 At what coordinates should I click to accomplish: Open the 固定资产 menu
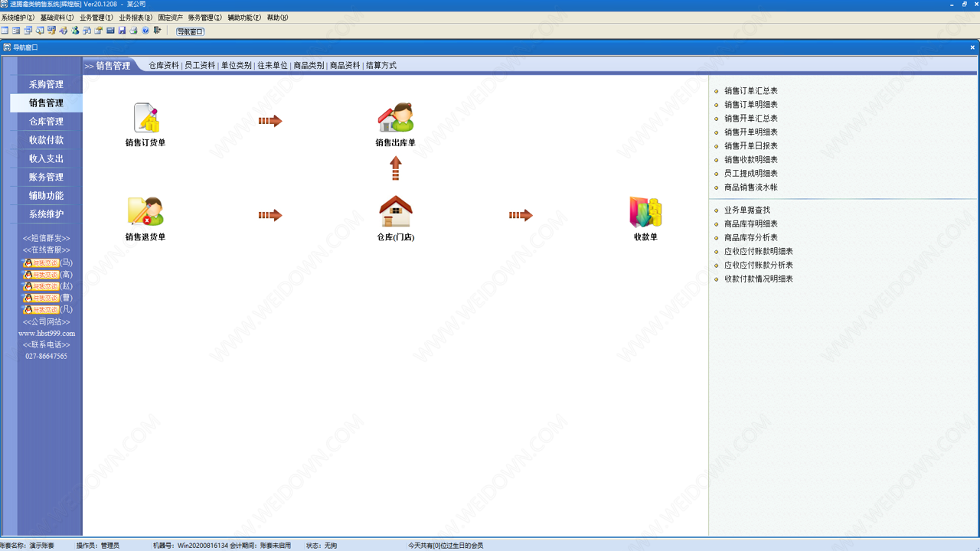170,17
